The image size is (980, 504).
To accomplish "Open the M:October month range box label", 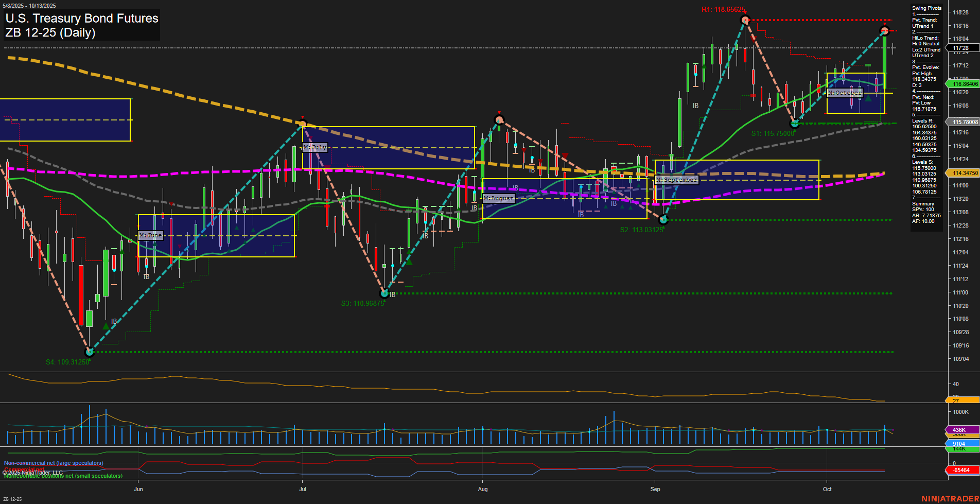I will [845, 93].
